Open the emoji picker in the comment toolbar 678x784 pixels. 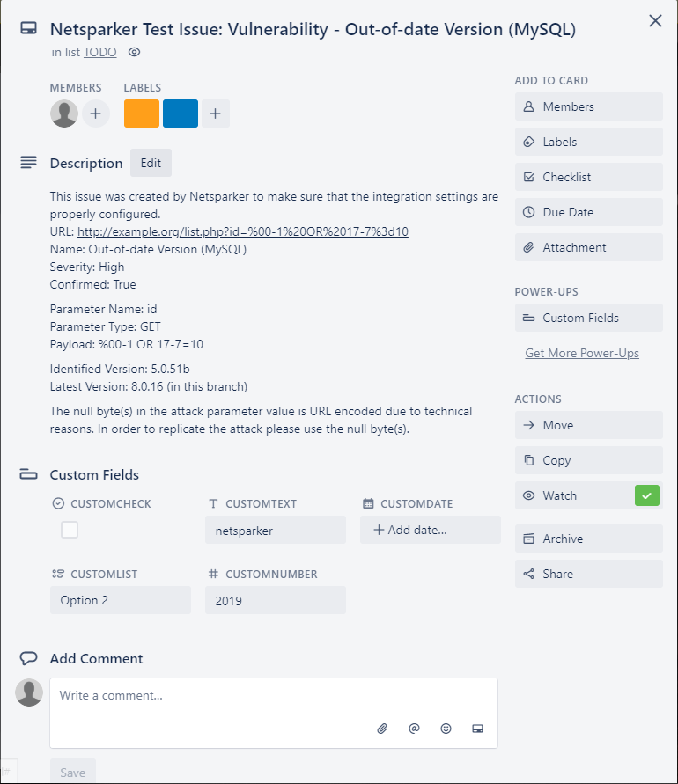(x=446, y=728)
